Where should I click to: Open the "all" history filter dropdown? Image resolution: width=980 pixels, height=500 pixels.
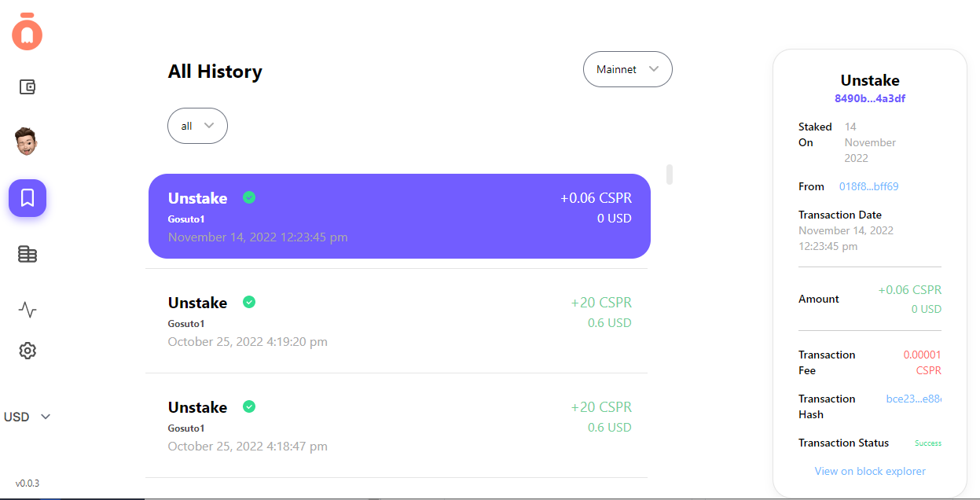(197, 126)
